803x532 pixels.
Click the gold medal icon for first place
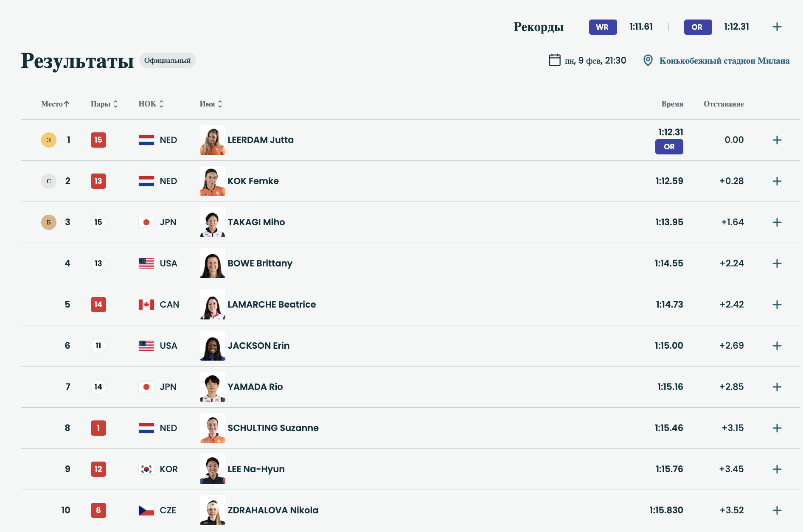click(x=49, y=140)
